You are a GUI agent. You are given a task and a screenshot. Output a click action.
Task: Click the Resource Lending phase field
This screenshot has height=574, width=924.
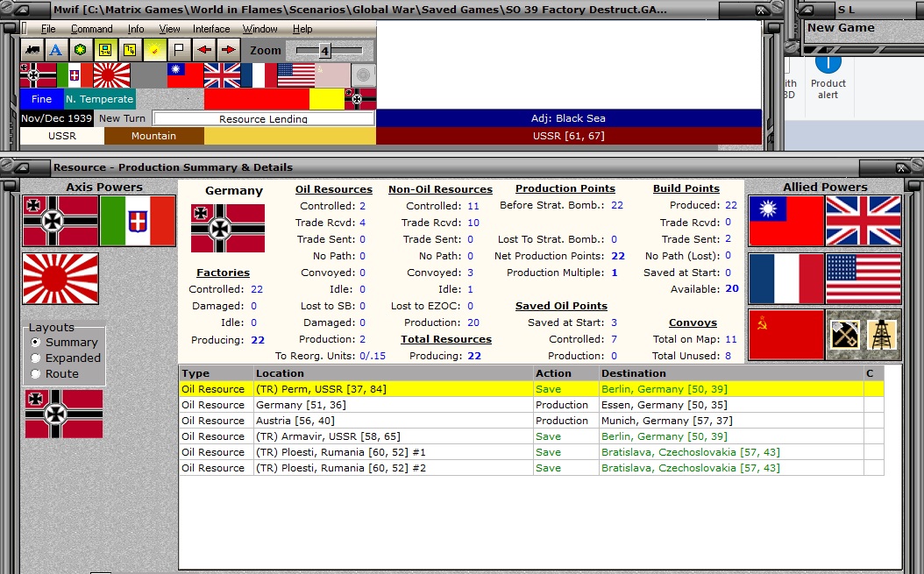click(263, 118)
